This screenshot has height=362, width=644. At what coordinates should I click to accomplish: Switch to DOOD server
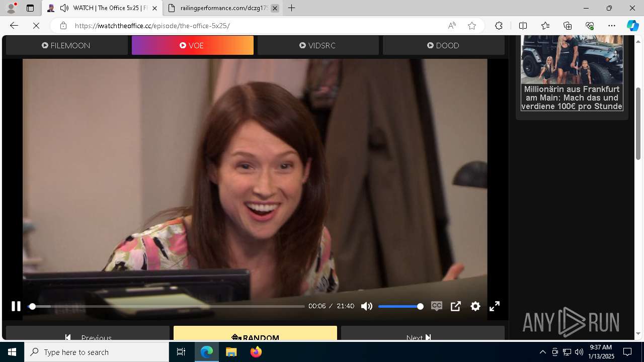tap(443, 45)
